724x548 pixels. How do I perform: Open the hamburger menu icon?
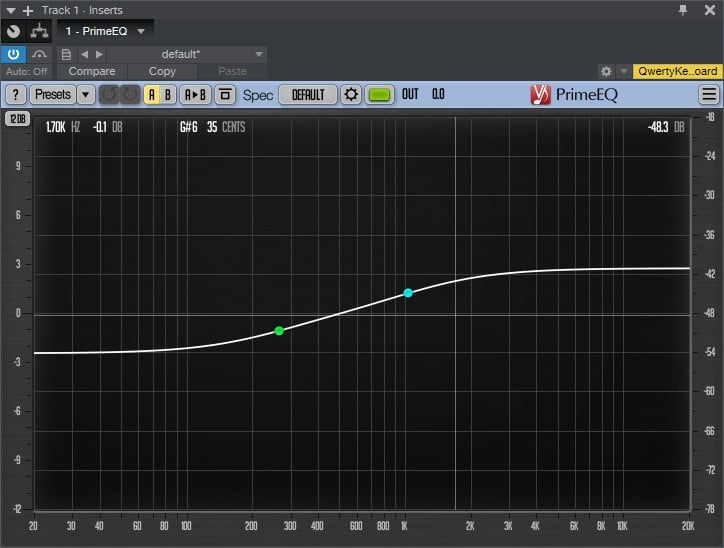coord(709,95)
